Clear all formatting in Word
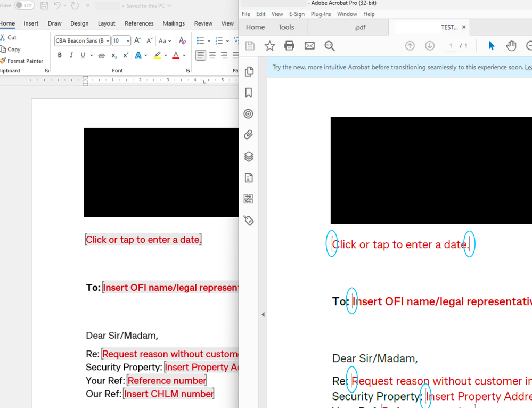The image size is (532, 408). click(x=182, y=40)
